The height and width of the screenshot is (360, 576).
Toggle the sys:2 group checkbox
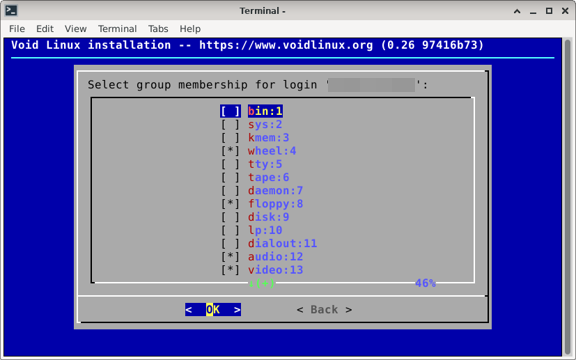pyautogui.click(x=230, y=125)
